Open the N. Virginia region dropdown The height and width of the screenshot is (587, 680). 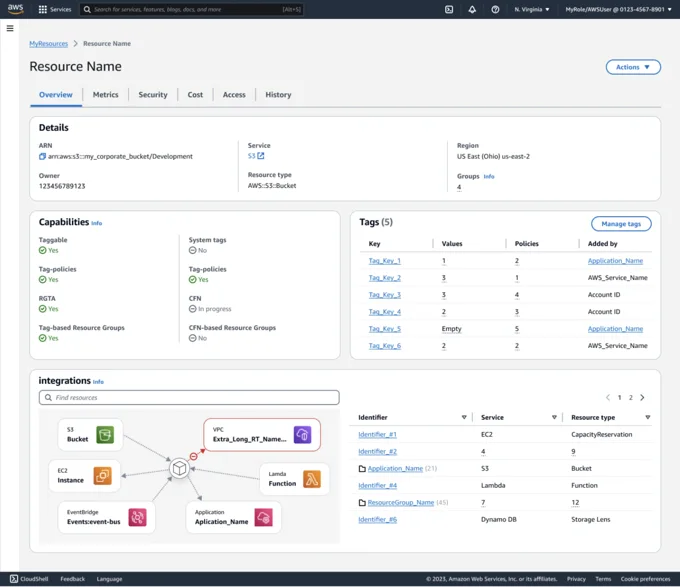tap(532, 9)
